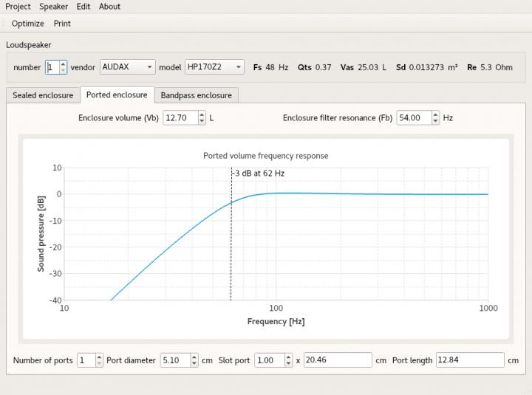Expand the model dropdown showing HP170Z2
Screen dimensions: 532x395
pos(214,67)
